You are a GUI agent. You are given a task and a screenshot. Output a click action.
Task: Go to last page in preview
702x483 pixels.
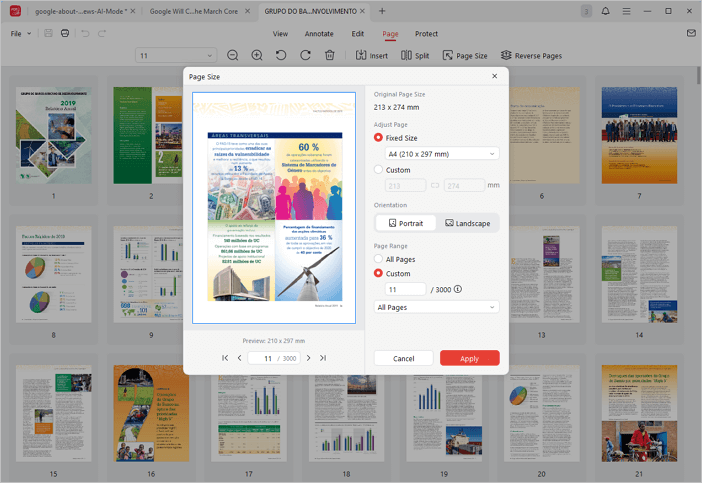tap(323, 358)
